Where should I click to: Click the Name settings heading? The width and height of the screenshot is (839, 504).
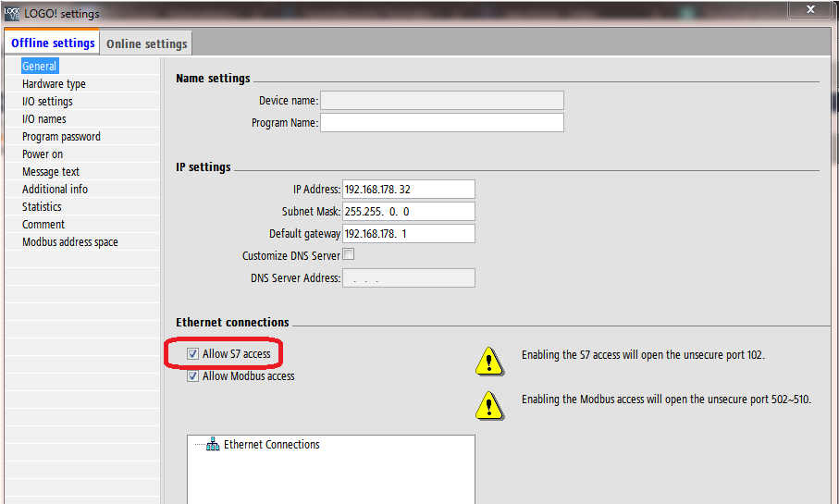213,78
